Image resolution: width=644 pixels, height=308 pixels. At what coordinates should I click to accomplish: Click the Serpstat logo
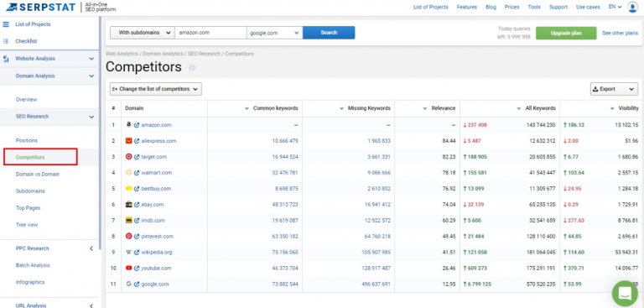(40, 7)
